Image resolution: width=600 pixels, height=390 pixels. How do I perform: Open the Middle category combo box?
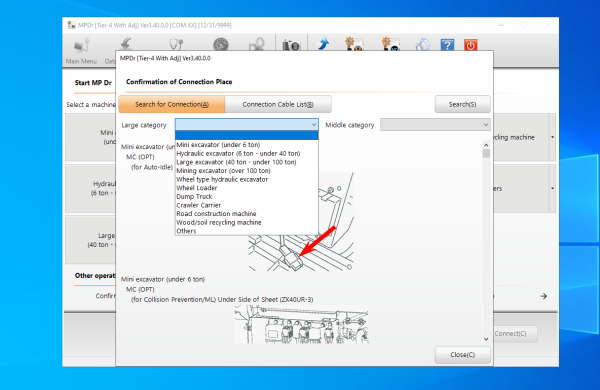click(x=435, y=125)
